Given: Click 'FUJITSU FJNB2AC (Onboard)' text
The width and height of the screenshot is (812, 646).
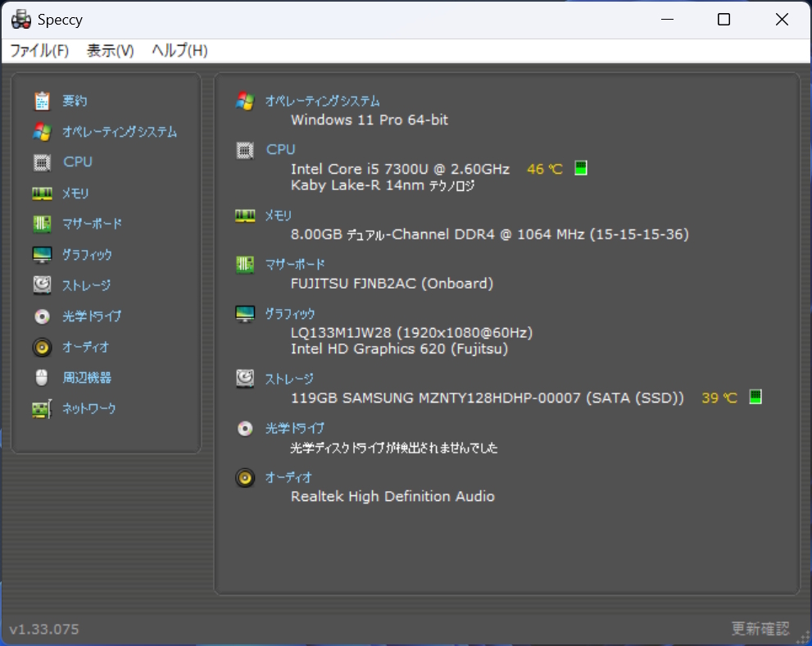Looking at the screenshot, I should (392, 284).
